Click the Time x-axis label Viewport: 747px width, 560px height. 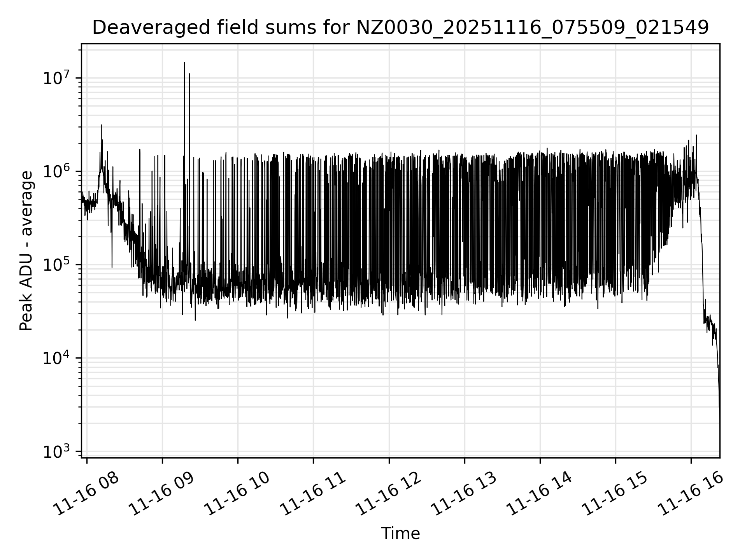400,534
